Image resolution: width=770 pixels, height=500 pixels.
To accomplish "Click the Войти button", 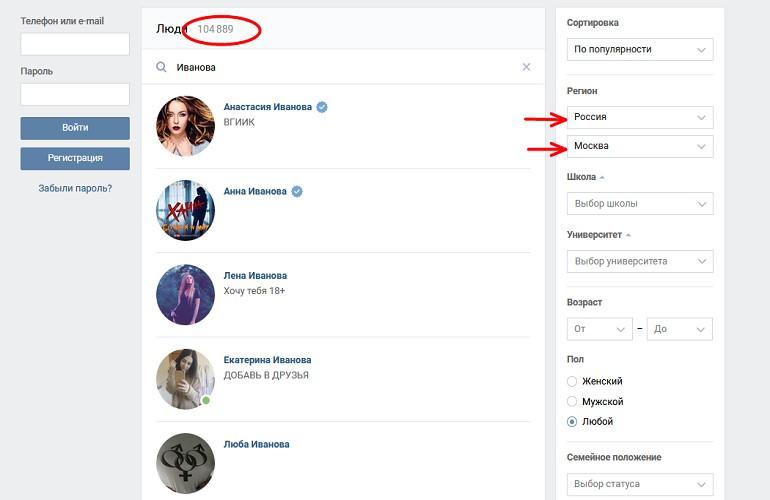I will pyautogui.click(x=75, y=128).
